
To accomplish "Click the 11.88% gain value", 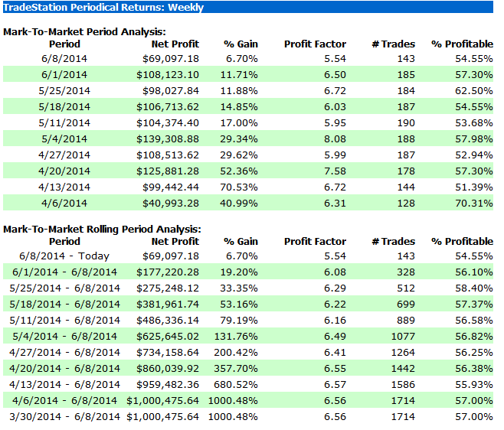I will 239,91.
